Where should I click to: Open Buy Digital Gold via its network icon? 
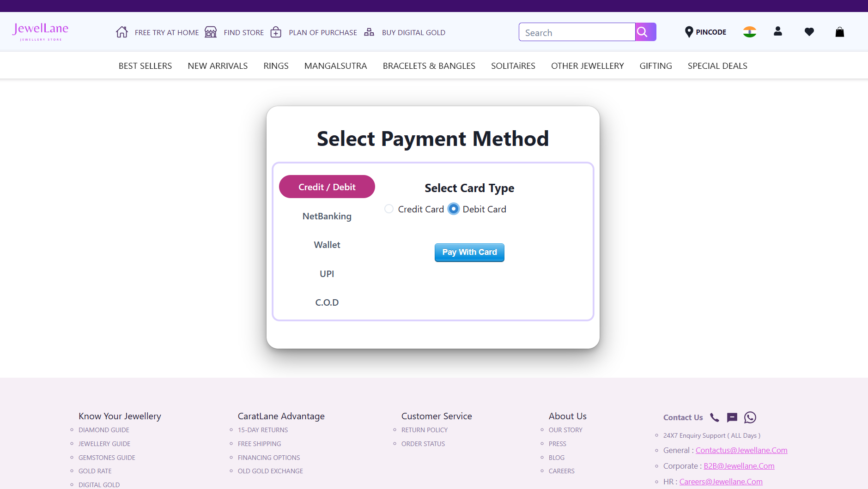[x=369, y=32]
